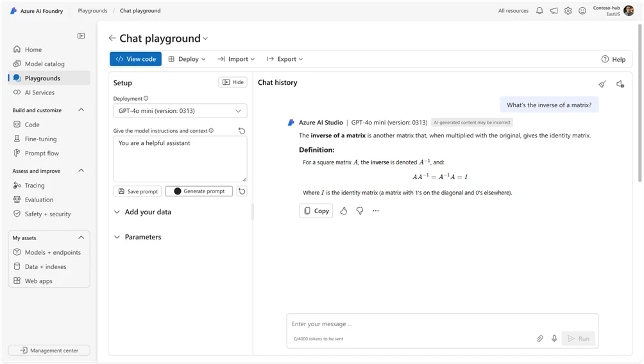644x364 pixels.
Task: Click the user message 'What's the inverse of a matrix?'
Action: 549,105
